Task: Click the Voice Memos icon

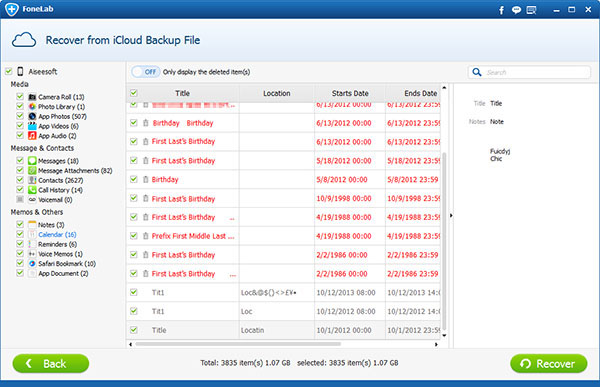Action: pyautogui.click(x=32, y=254)
